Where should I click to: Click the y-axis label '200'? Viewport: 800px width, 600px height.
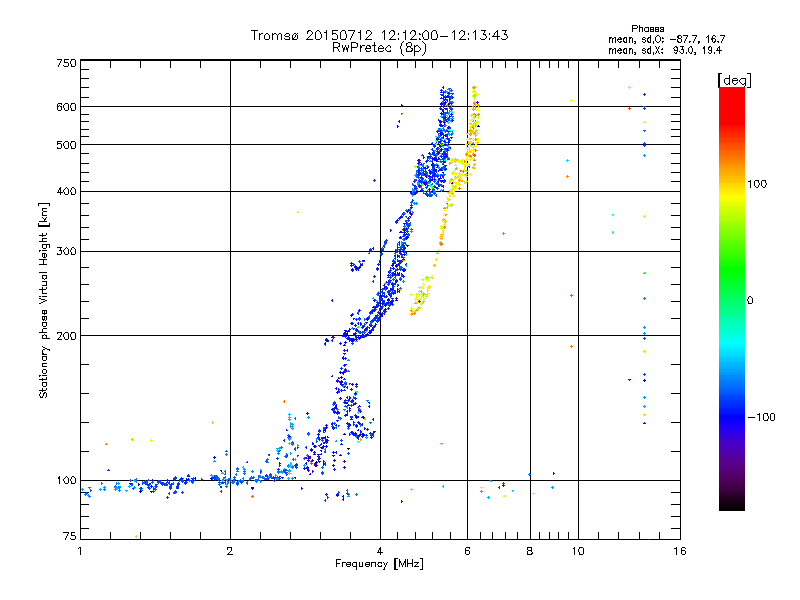66,336
